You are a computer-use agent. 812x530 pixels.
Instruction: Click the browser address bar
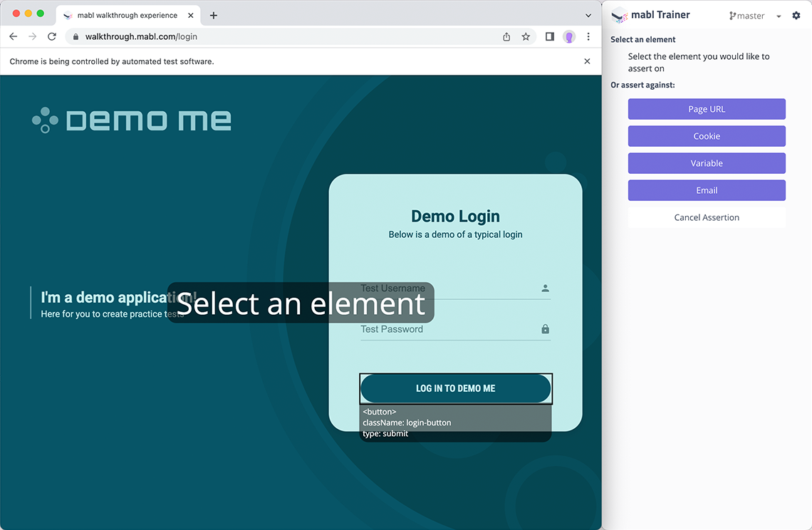285,36
